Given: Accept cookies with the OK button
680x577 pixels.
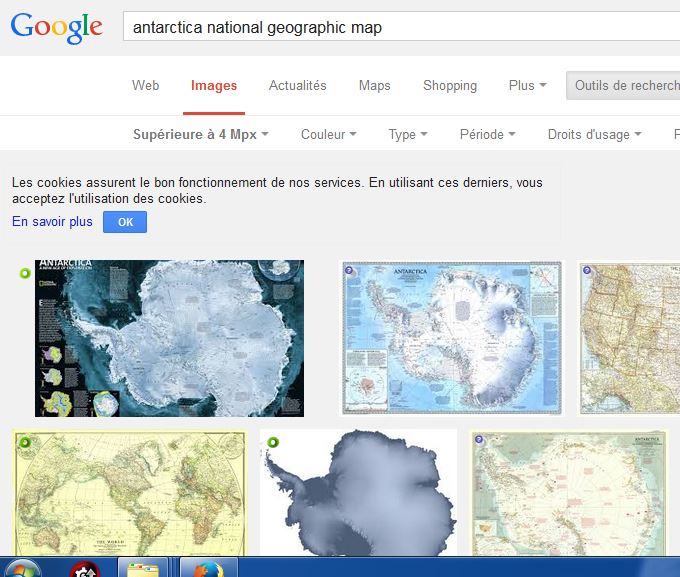Looking at the screenshot, I should 125,222.
